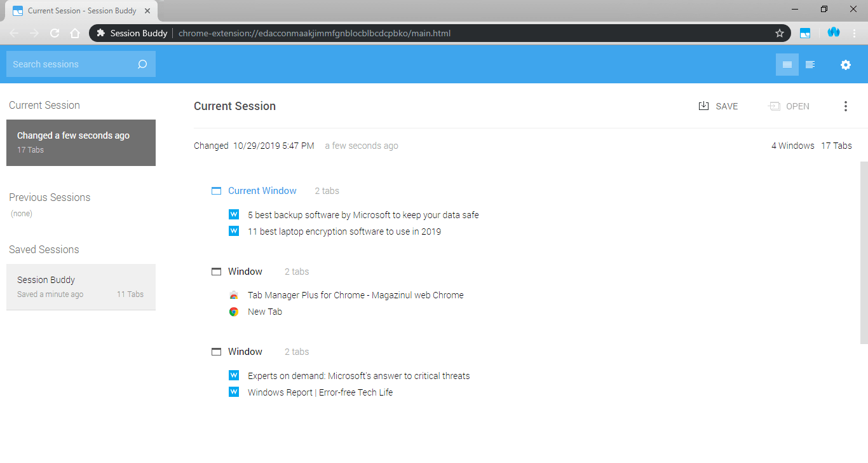Type in the Search sessions field
Screen dimensions: 868x463
(x=81, y=64)
